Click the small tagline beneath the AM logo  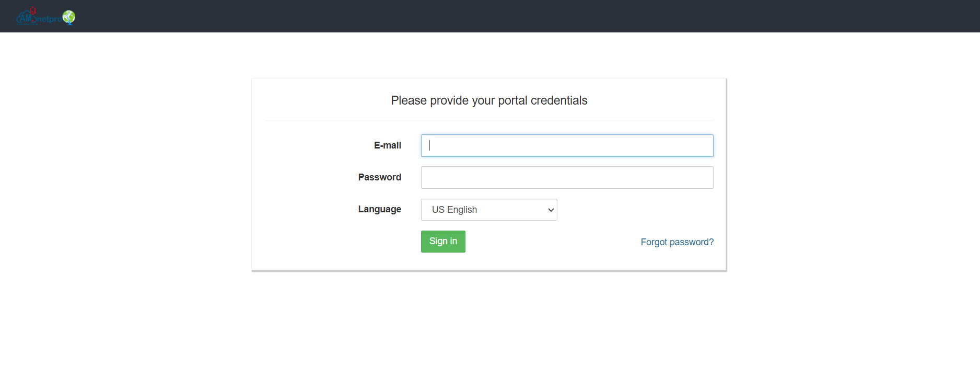pyautogui.click(x=27, y=24)
